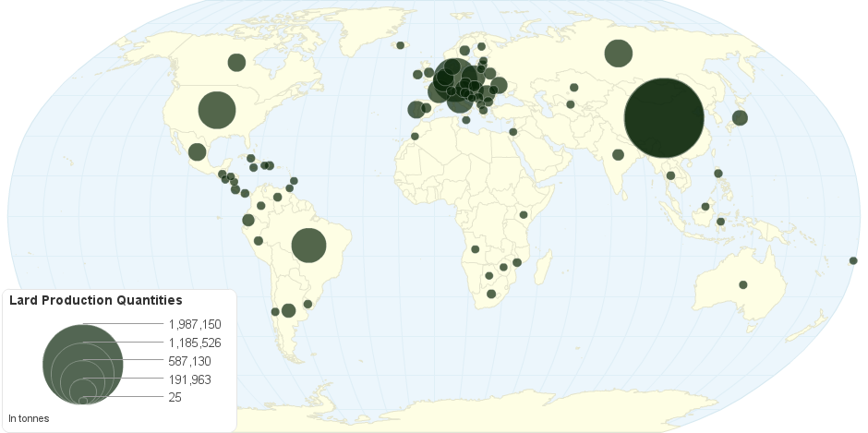Click the Canada bubble marker

pos(236,62)
